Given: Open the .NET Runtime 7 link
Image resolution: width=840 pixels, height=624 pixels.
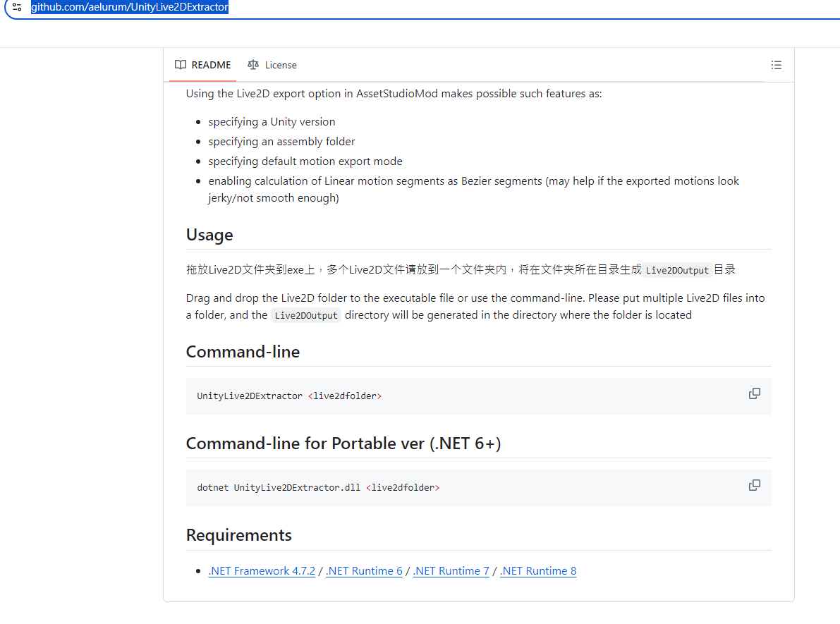Looking at the screenshot, I should pos(451,571).
